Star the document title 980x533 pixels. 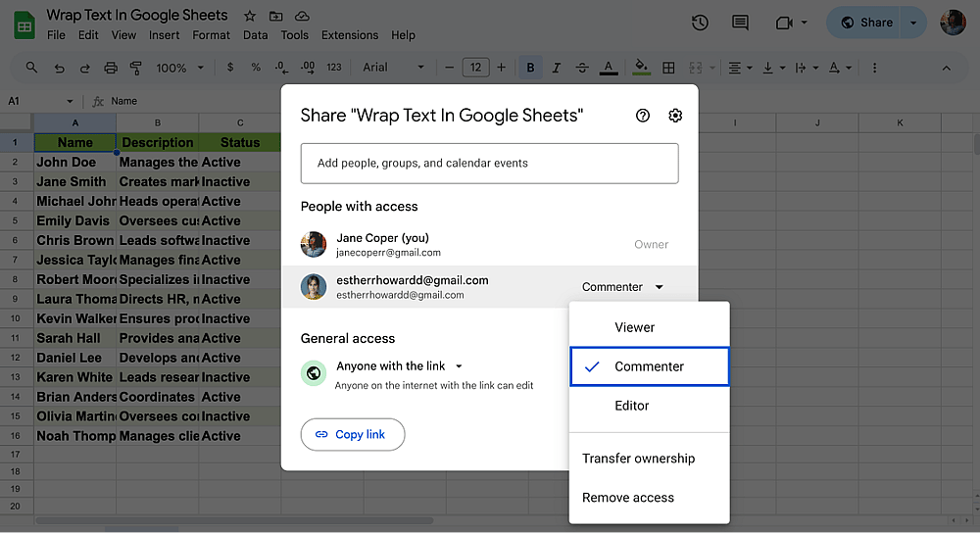click(249, 16)
